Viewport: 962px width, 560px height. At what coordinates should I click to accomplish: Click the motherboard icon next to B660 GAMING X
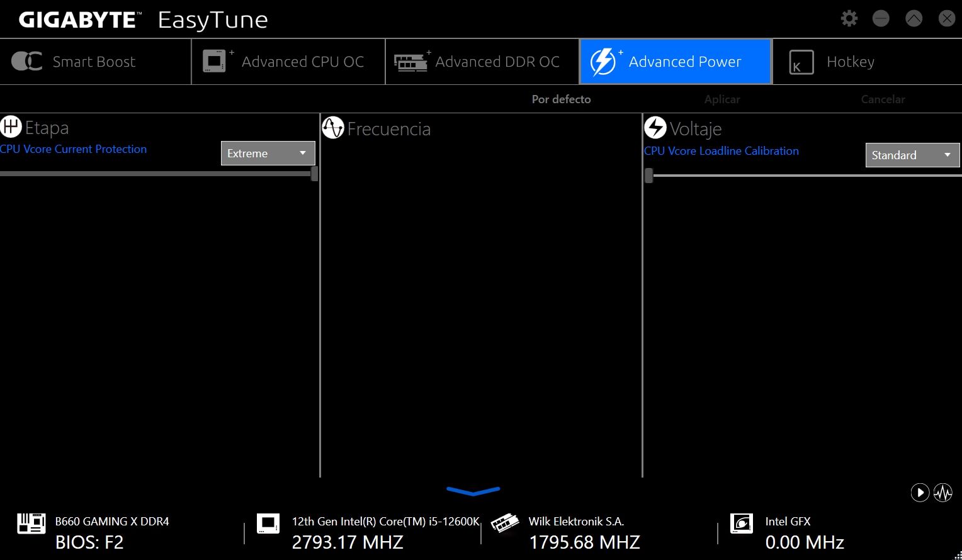pos(31,523)
